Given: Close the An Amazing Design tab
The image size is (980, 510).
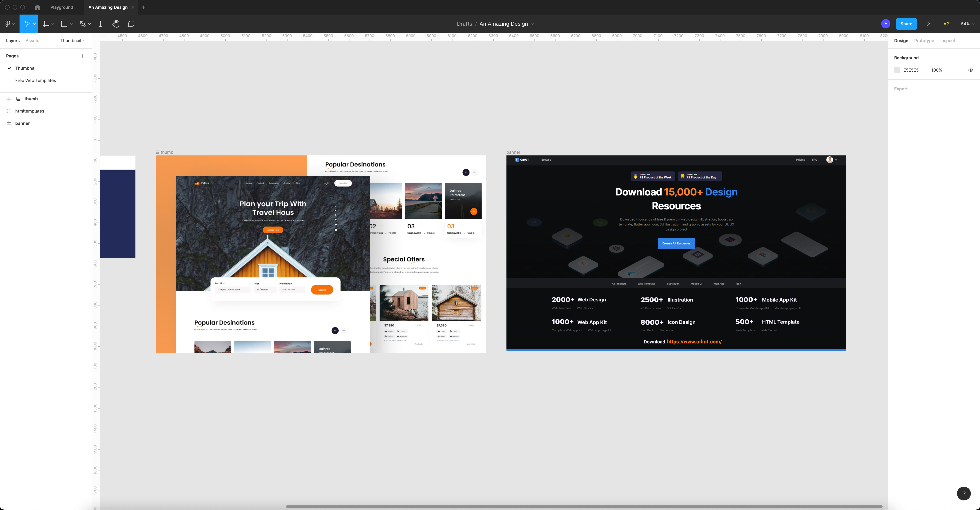Looking at the screenshot, I should [132, 7].
